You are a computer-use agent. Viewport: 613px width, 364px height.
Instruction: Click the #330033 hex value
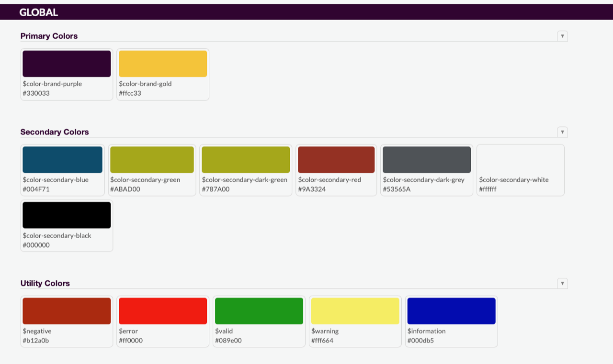(36, 93)
